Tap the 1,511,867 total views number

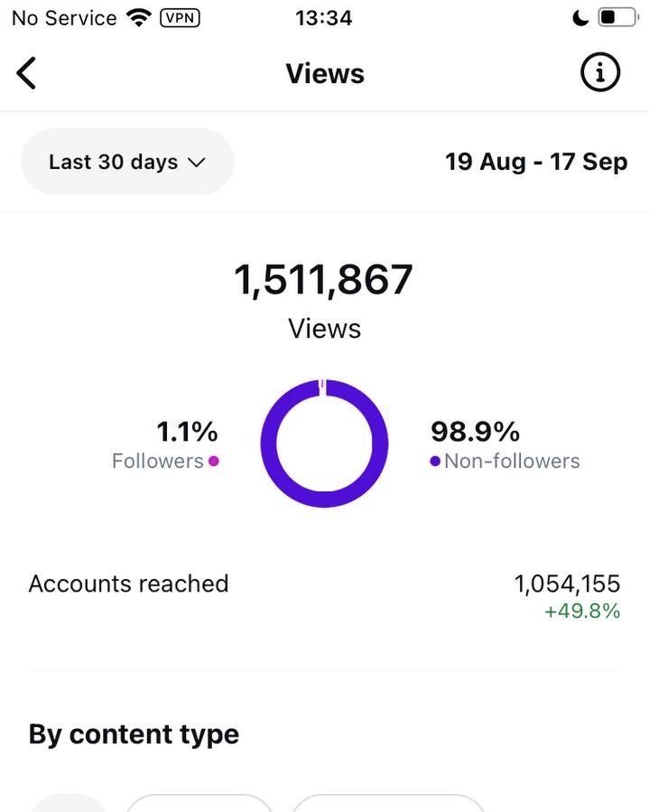click(x=324, y=280)
